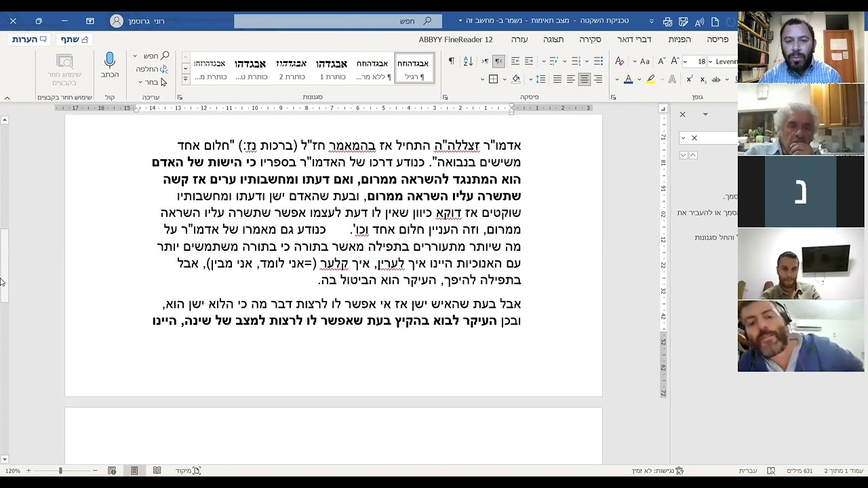The height and width of the screenshot is (488, 868).
Task: Open line spacing options
Action: coord(540,79)
